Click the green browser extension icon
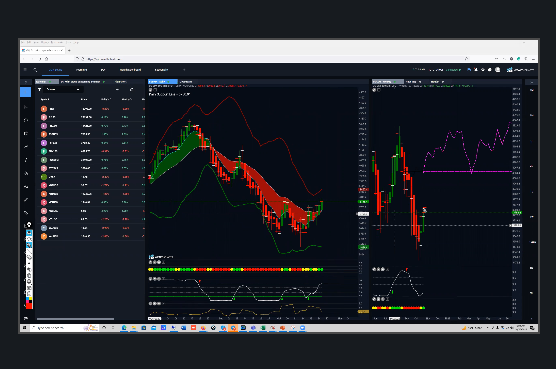556x369 pixels. (x=518, y=59)
